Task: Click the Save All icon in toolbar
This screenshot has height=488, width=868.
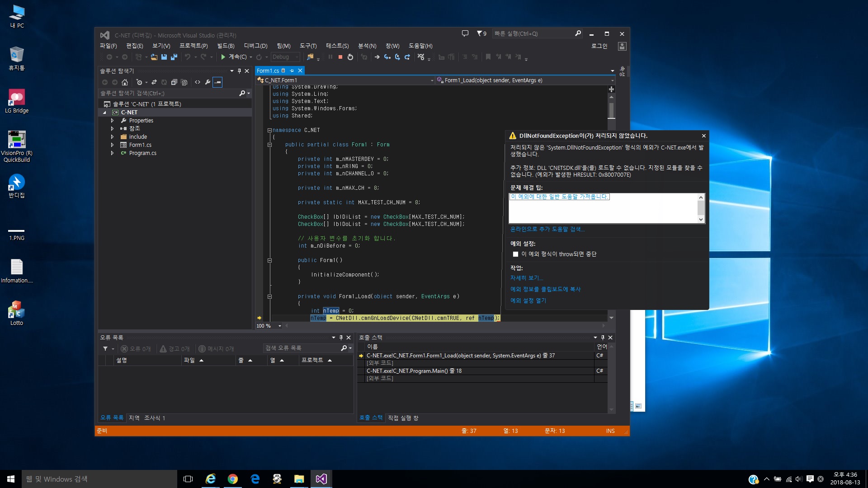Action: [x=174, y=57]
